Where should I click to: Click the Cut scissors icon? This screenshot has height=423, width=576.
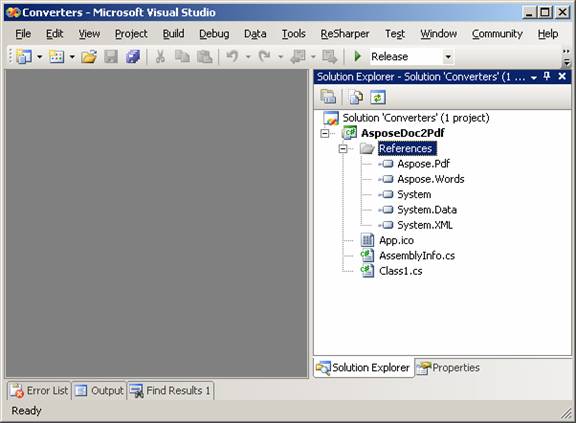[160, 57]
